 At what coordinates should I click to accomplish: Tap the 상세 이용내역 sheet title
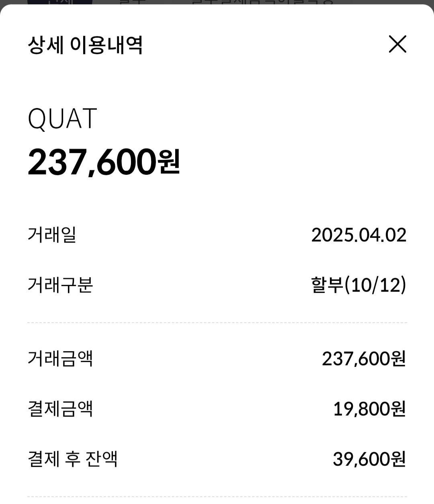tap(85, 44)
